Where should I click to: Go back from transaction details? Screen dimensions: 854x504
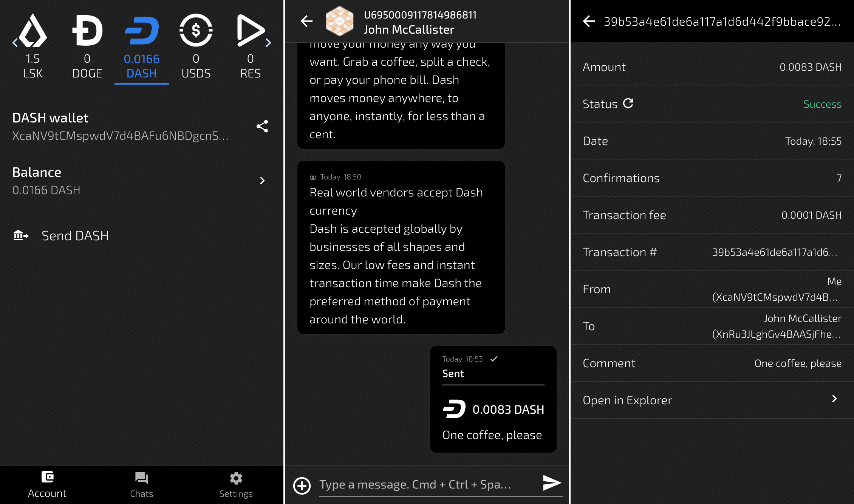pyautogui.click(x=589, y=21)
